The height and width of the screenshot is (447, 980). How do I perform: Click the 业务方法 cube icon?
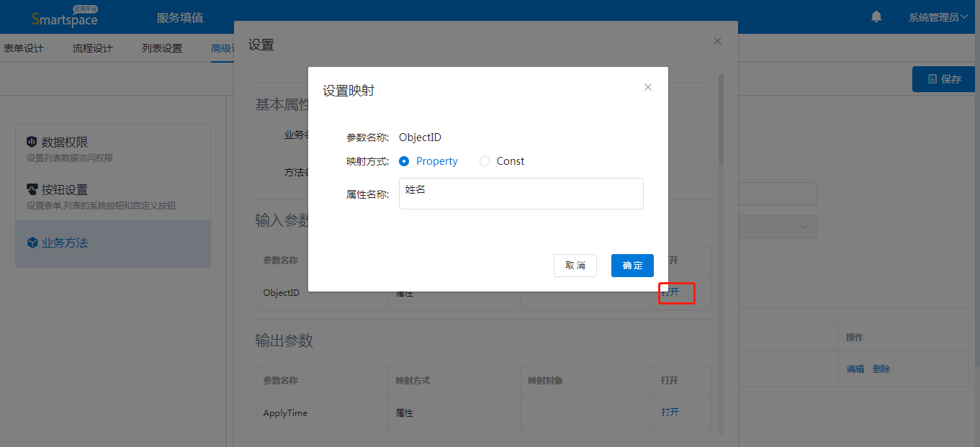(32, 243)
